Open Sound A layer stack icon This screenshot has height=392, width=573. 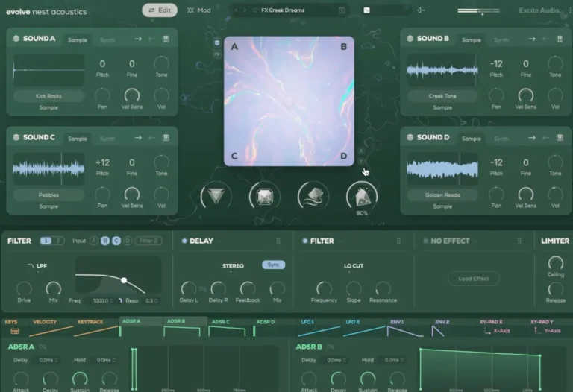click(x=16, y=38)
